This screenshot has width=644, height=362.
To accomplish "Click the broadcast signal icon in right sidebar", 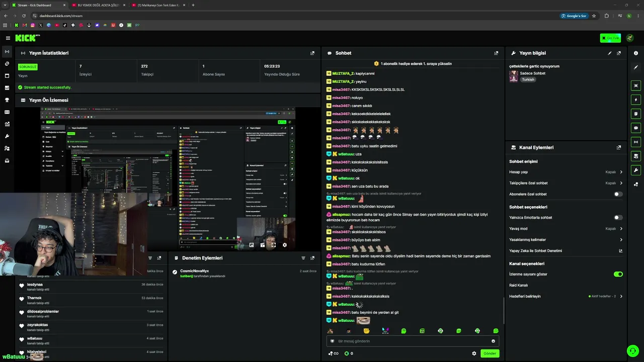I will click(x=636, y=142).
